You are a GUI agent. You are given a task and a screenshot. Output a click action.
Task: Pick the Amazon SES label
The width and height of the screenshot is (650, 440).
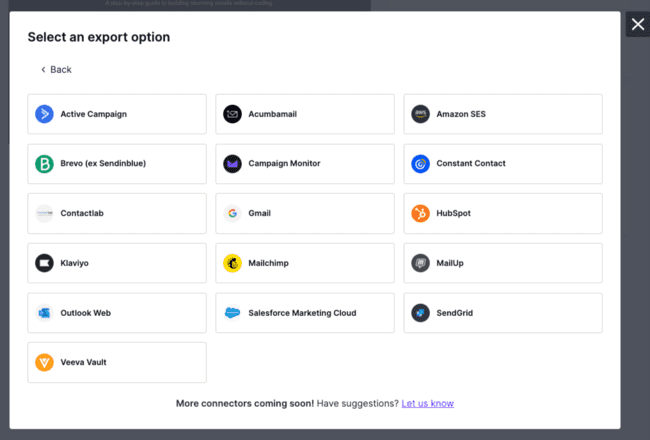[461, 114]
